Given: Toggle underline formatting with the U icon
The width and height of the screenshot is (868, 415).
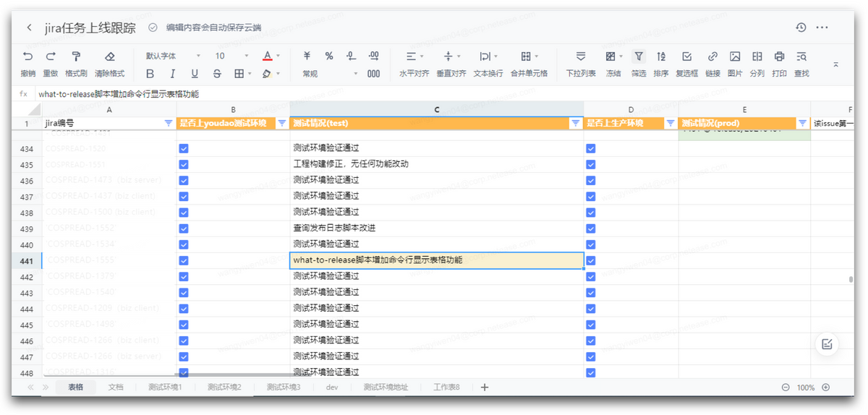Looking at the screenshot, I should pos(195,74).
